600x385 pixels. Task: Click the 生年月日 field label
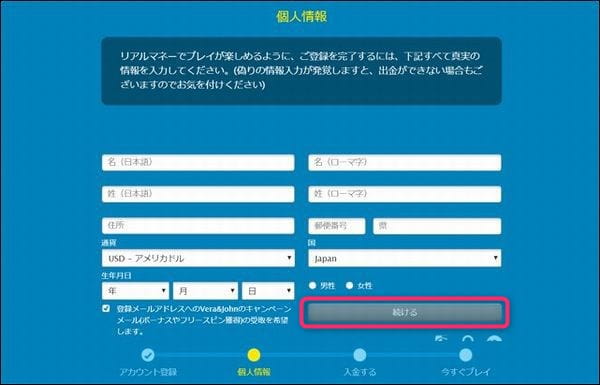click(x=116, y=276)
